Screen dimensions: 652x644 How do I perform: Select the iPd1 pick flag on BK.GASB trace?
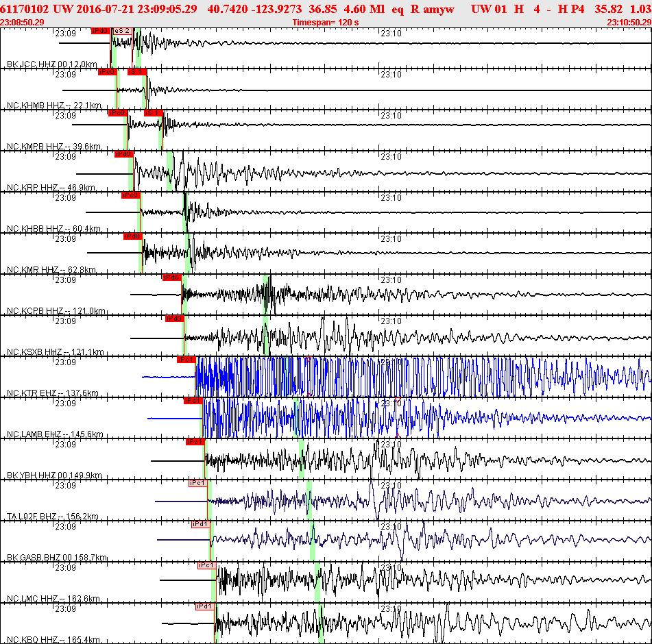[x=200, y=524]
